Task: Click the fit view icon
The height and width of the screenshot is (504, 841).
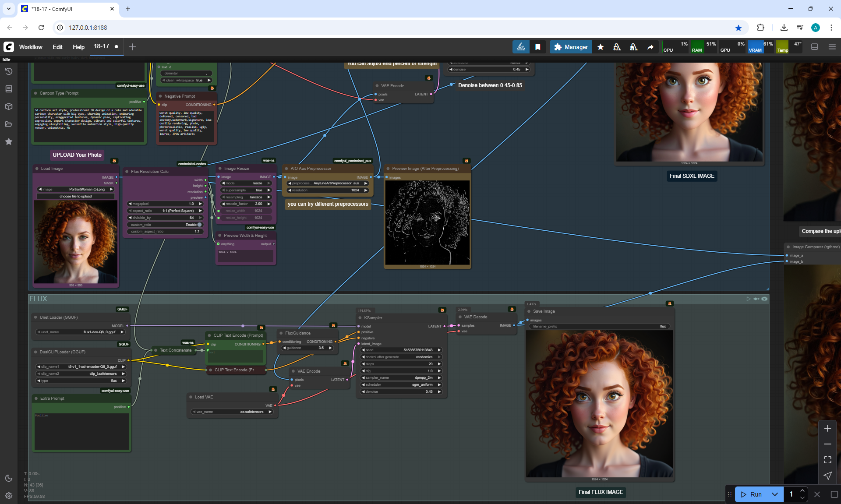Action: pos(827,460)
